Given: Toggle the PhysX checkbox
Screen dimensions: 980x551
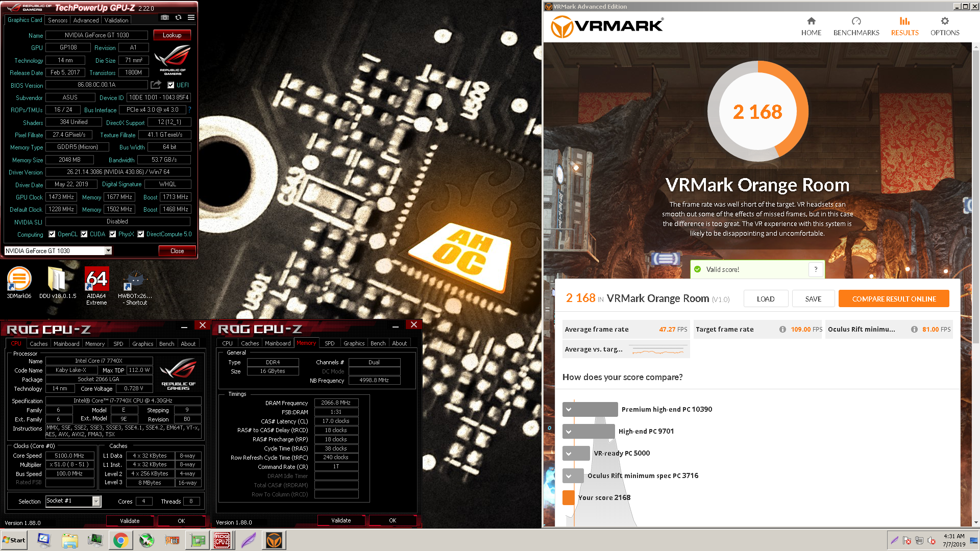Looking at the screenshot, I should [113, 234].
